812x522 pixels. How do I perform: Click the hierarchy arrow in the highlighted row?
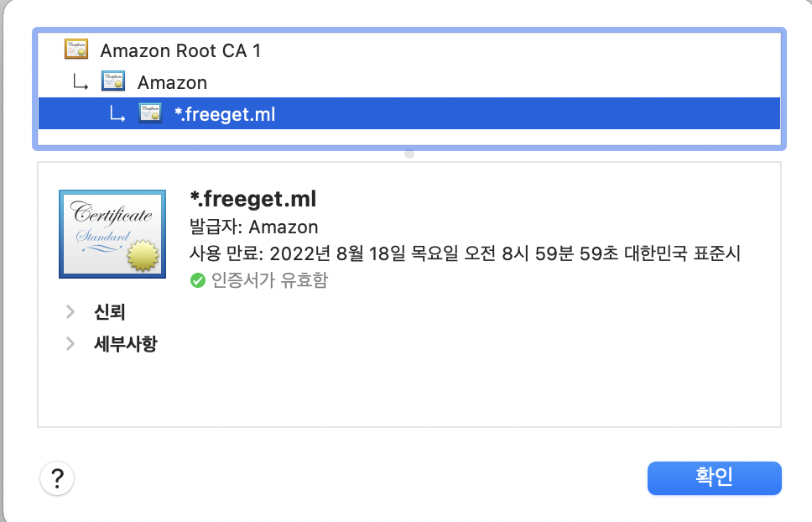pos(117,114)
